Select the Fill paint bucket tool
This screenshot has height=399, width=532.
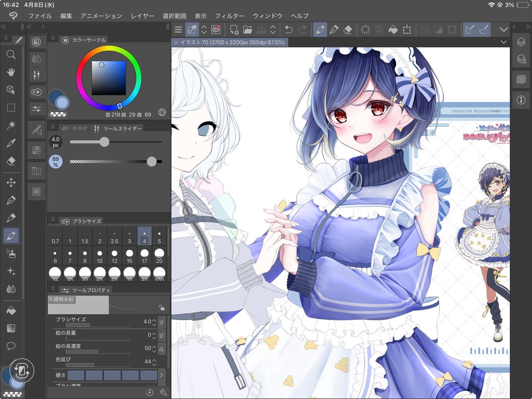(11, 311)
